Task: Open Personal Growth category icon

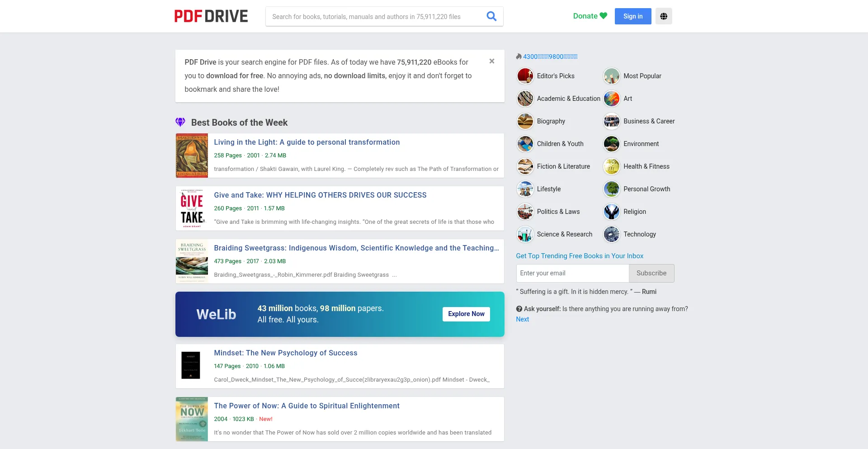Action: [x=612, y=189]
